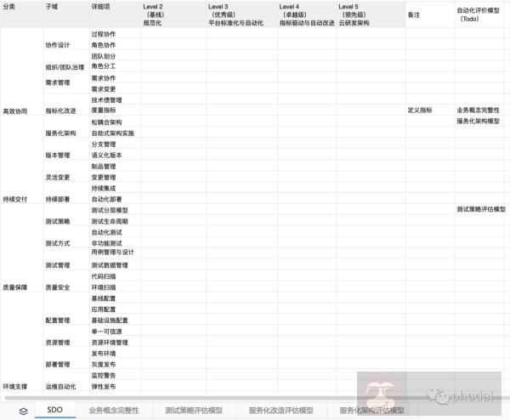Click the 服务化架构模型 evaluation model cell
The height and width of the screenshot is (420, 510).
coord(479,121)
